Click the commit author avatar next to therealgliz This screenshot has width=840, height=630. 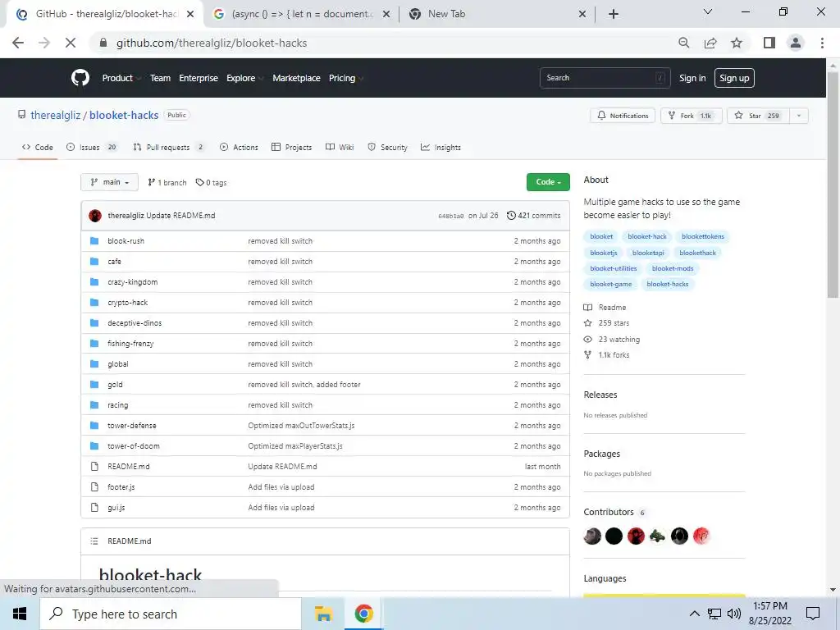point(95,216)
